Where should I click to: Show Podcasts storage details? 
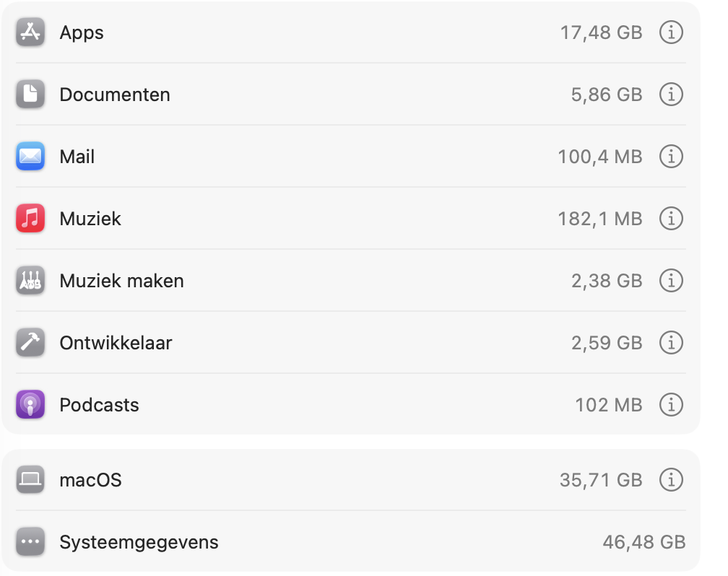[671, 405]
